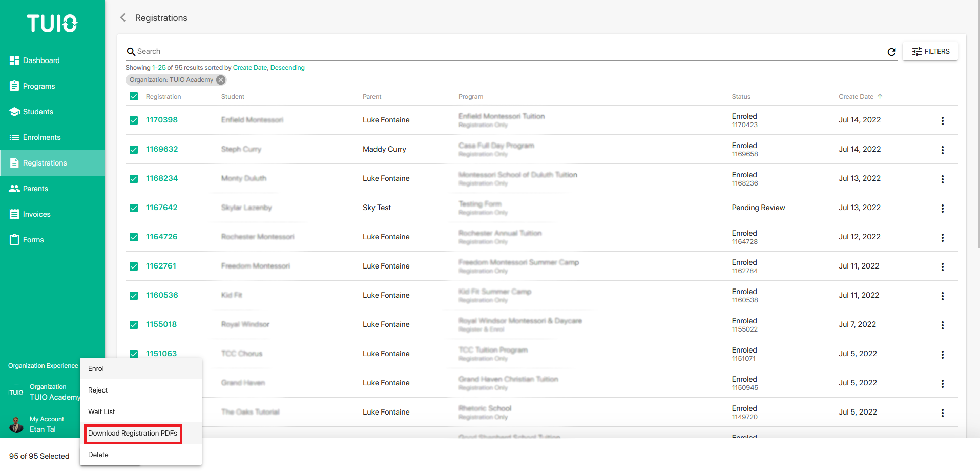This screenshot has width=980, height=474.
Task: Open registration 1164726 link
Action: tap(162, 237)
